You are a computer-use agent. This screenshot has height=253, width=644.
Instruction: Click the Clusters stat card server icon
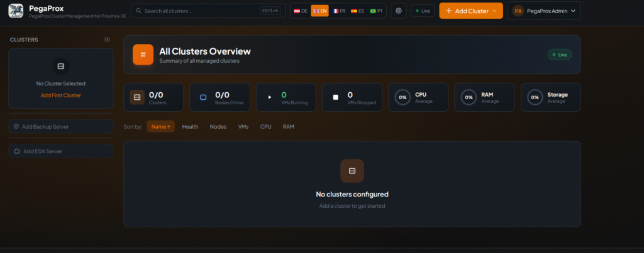(x=137, y=97)
